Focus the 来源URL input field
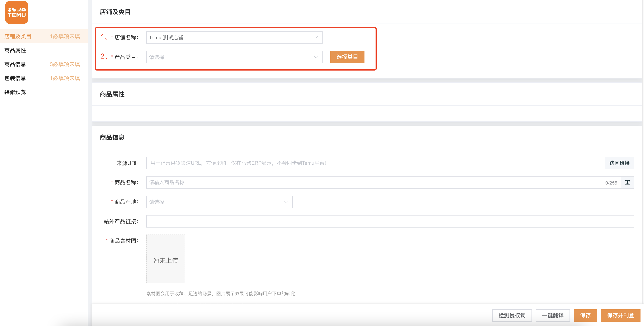This screenshot has width=644, height=326. pos(375,163)
